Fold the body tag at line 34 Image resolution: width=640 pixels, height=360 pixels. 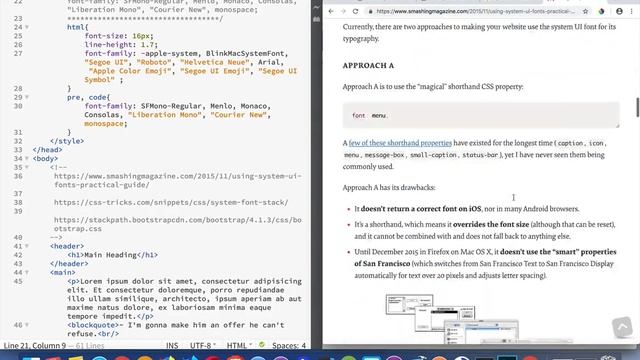pos(27,158)
